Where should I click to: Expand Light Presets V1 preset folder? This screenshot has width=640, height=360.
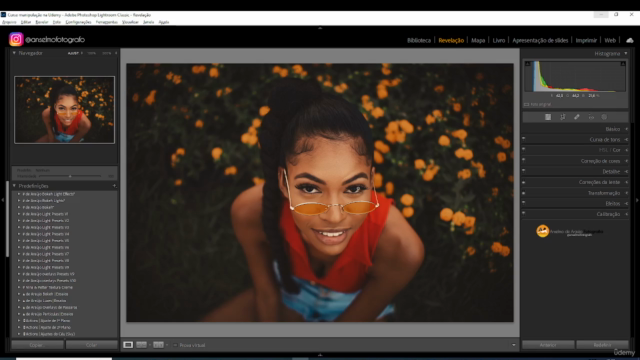pos(19,214)
